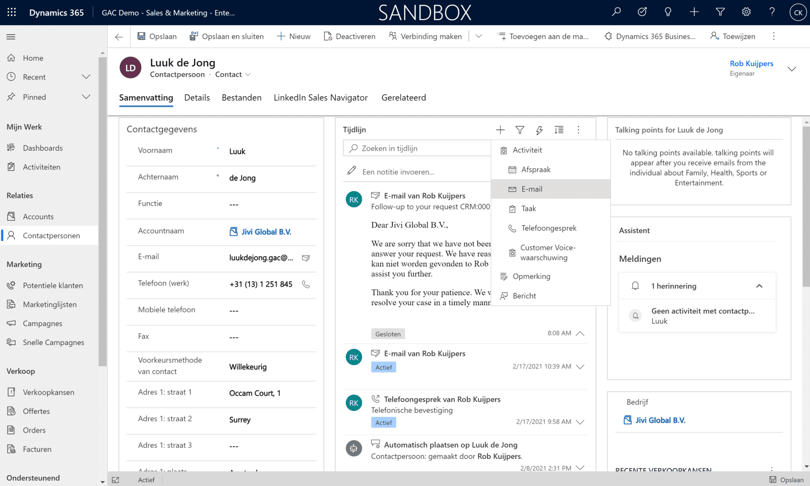Screen dimensions: 810x486
Task: Expand the 2/8/2021 2:31 PM post entry
Action: (580, 468)
